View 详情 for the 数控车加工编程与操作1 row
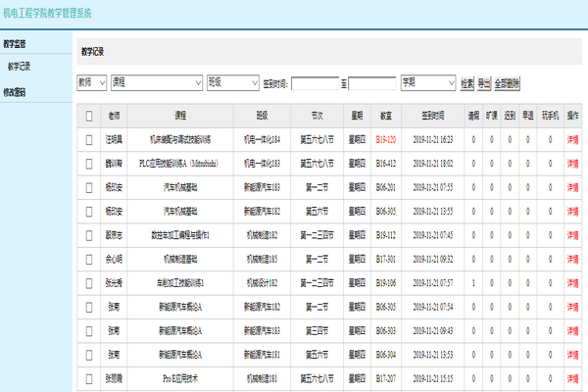The height and width of the screenshot is (392, 588). [x=573, y=235]
